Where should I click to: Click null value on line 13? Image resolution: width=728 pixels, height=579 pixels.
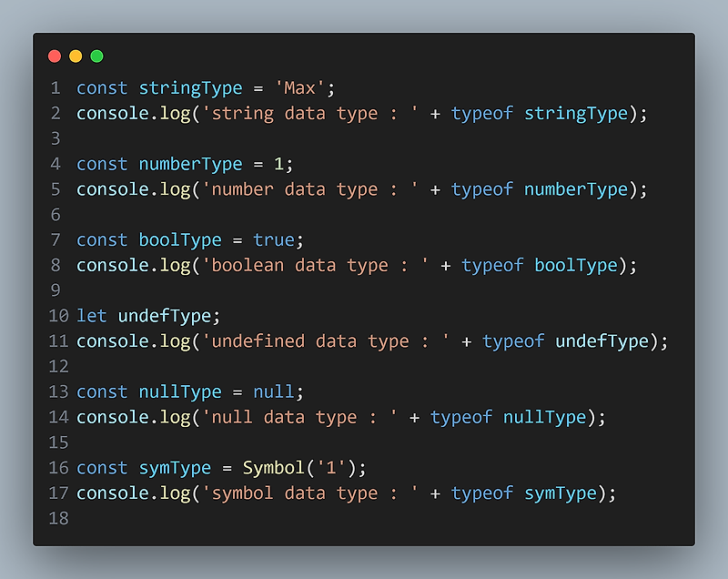[274, 391]
